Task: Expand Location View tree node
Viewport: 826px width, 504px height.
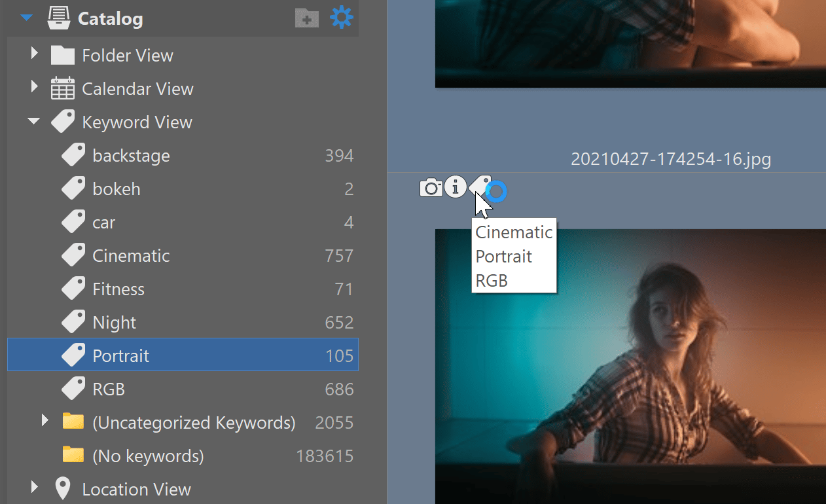Action: pos(35,487)
